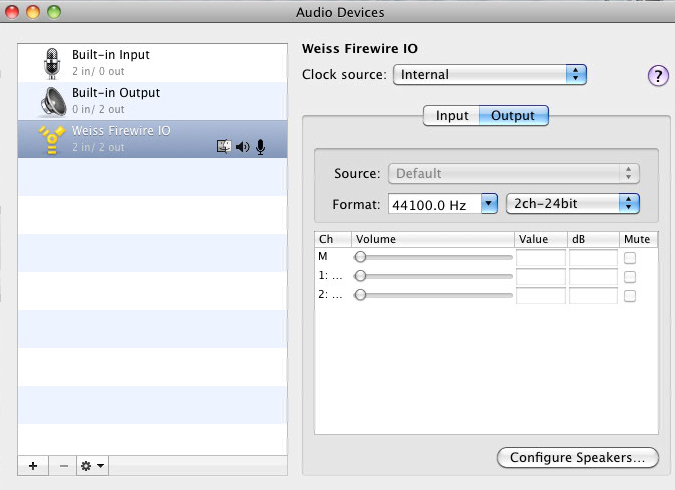Click the Built-in Output speaker icon

[53, 102]
